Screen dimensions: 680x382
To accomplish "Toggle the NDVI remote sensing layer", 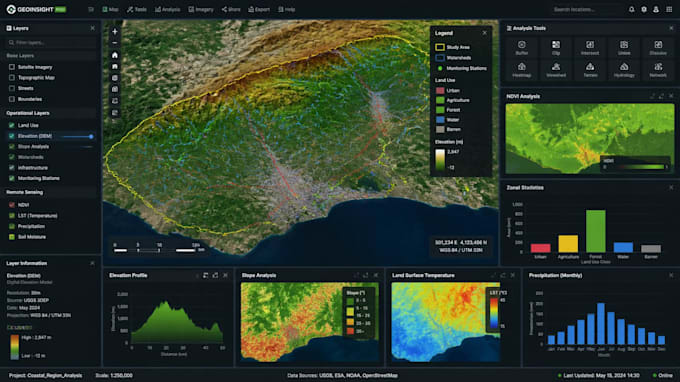I will coord(12,205).
